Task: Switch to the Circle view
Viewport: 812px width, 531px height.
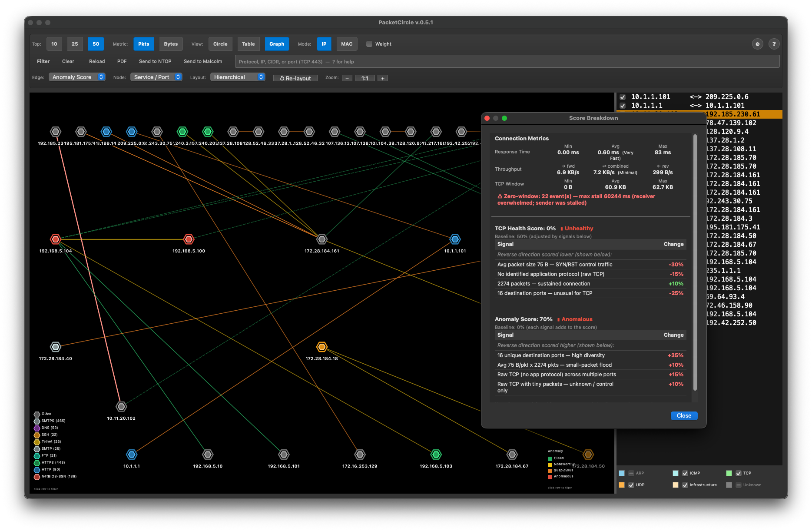Action: (x=220, y=44)
